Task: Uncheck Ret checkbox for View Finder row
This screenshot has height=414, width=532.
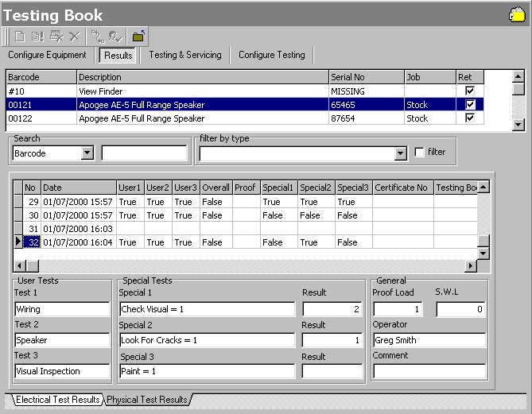Action: [470, 91]
